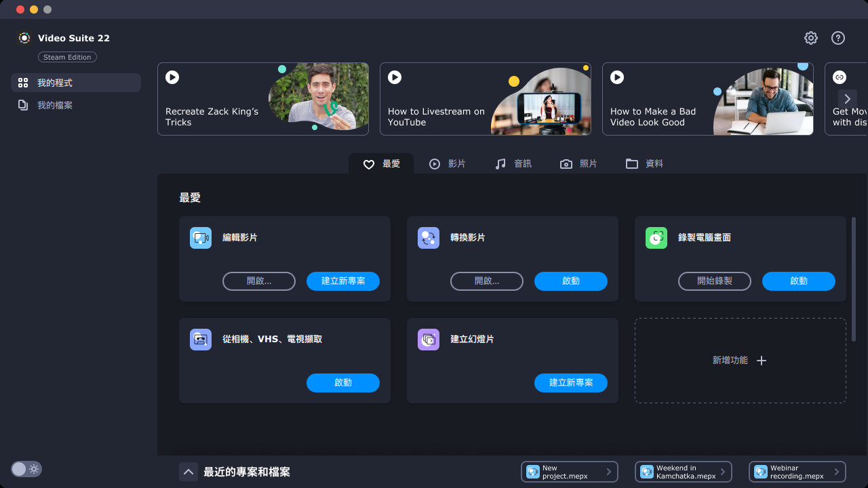Play the Recreate Zack King's Tricks video

tap(172, 77)
